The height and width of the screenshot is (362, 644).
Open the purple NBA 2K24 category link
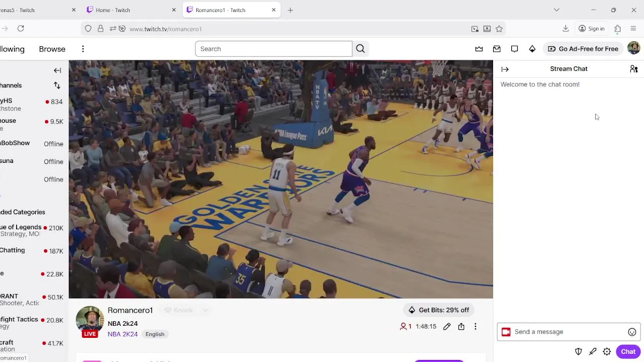122,334
